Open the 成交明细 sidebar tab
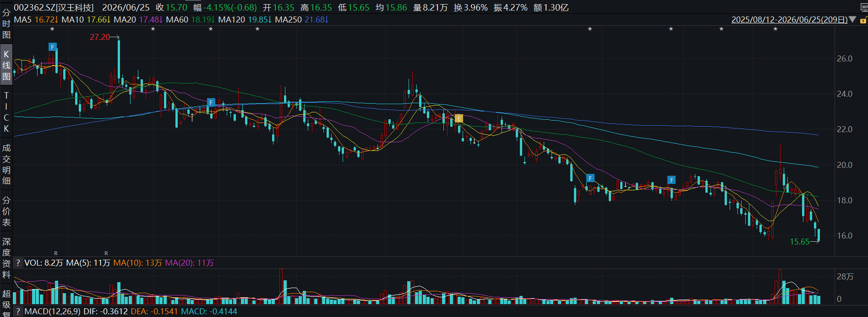868x317 pixels. click(6, 164)
